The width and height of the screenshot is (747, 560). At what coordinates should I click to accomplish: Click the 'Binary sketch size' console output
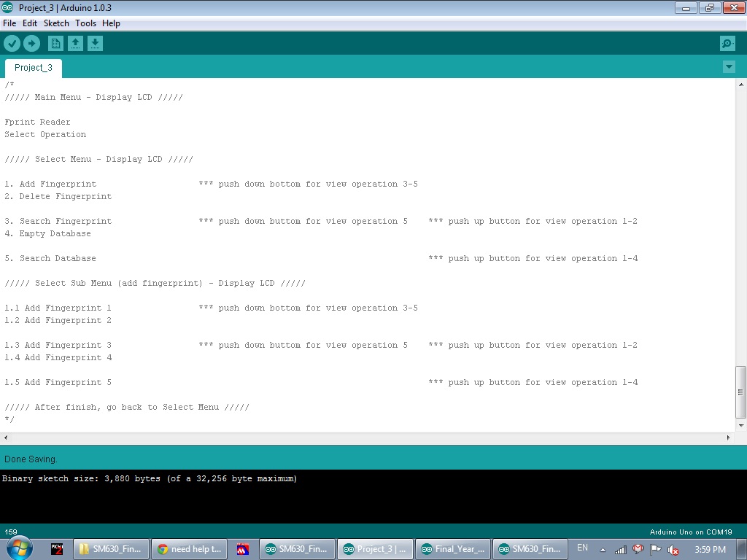(x=150, y=478)
